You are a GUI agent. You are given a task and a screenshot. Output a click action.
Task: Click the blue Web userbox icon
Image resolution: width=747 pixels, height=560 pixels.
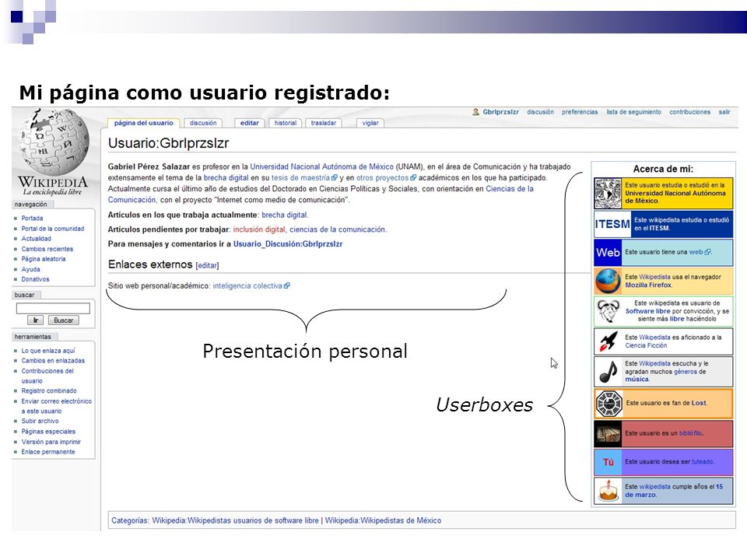pyautogui.click(x=608, y=252)
